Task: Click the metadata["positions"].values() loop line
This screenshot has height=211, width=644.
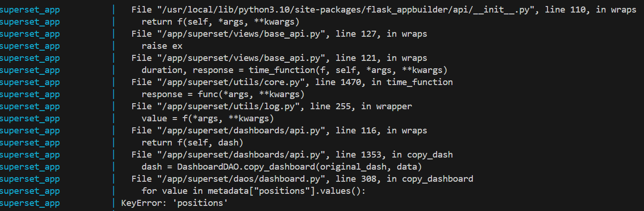Action: [x=253, y=191]
